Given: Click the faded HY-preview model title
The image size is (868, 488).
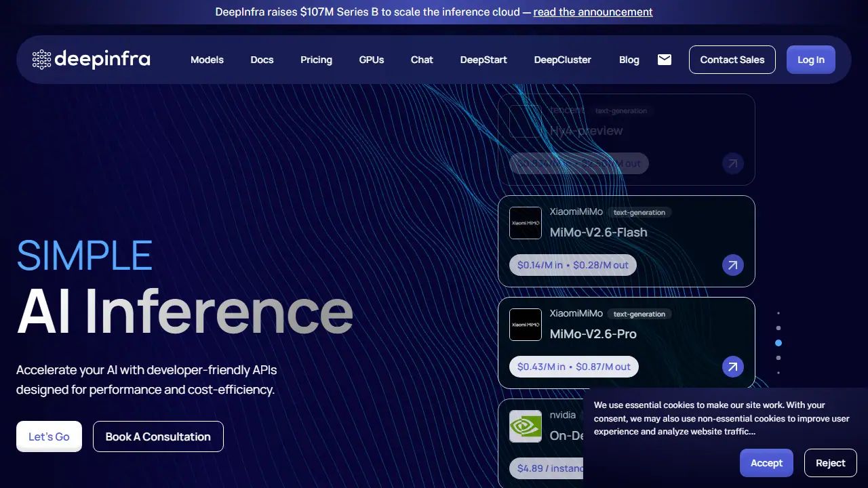Looking at the screenshot, I should tap(587, 130).
